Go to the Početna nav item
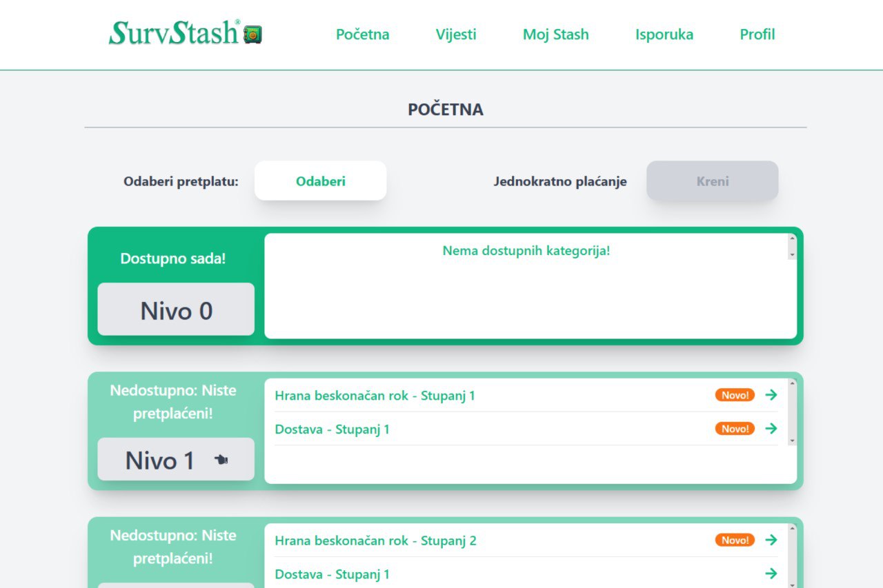Image resolution: width=883 pixels, height=588 pixels. pos(362,34)
